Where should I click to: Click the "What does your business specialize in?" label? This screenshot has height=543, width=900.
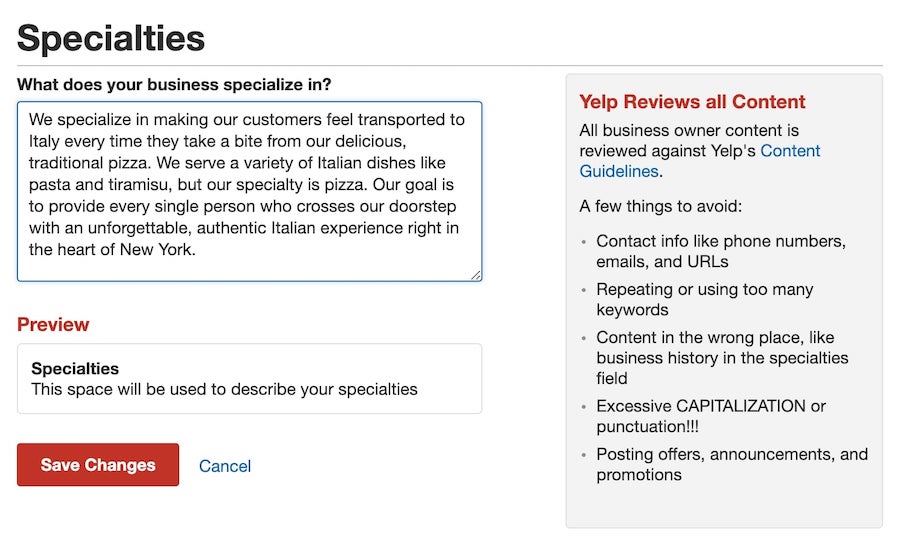click(174, 84)
